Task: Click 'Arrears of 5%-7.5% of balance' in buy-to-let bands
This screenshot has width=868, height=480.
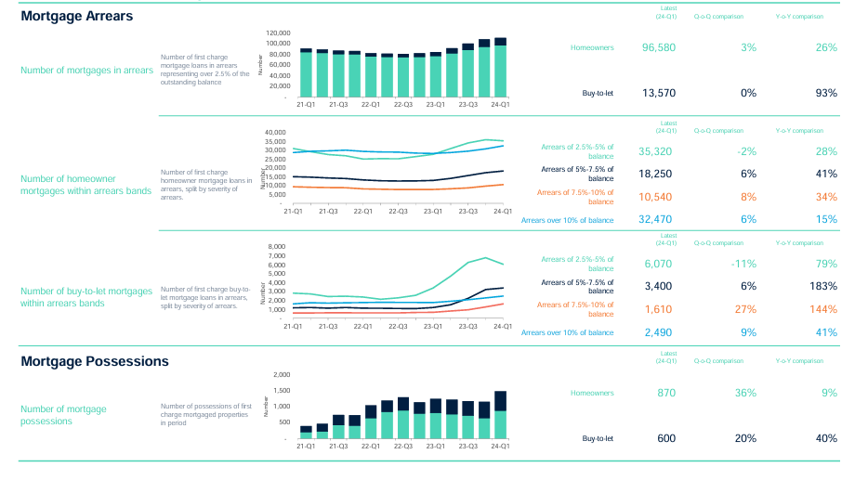Action: (x=577, y=287)
